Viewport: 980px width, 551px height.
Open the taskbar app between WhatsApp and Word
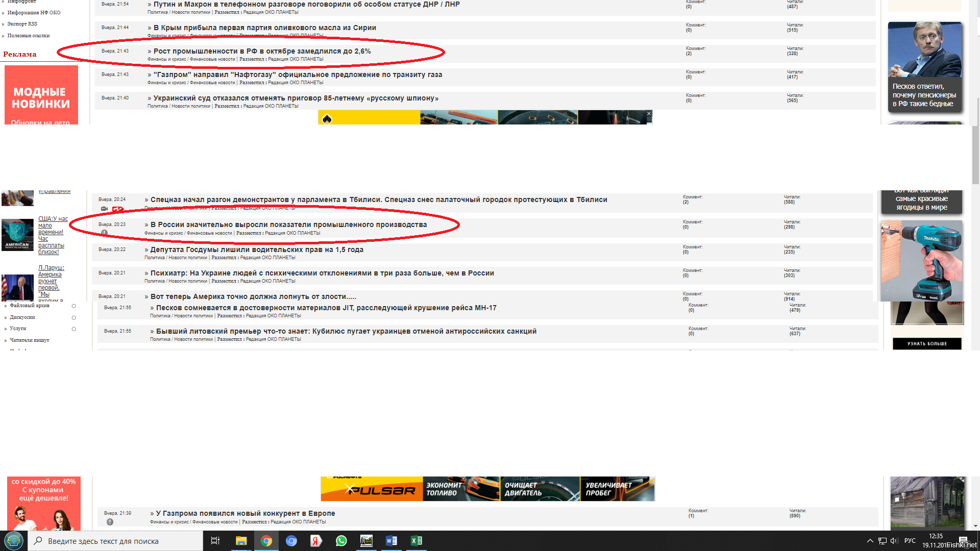pos(366,541)
